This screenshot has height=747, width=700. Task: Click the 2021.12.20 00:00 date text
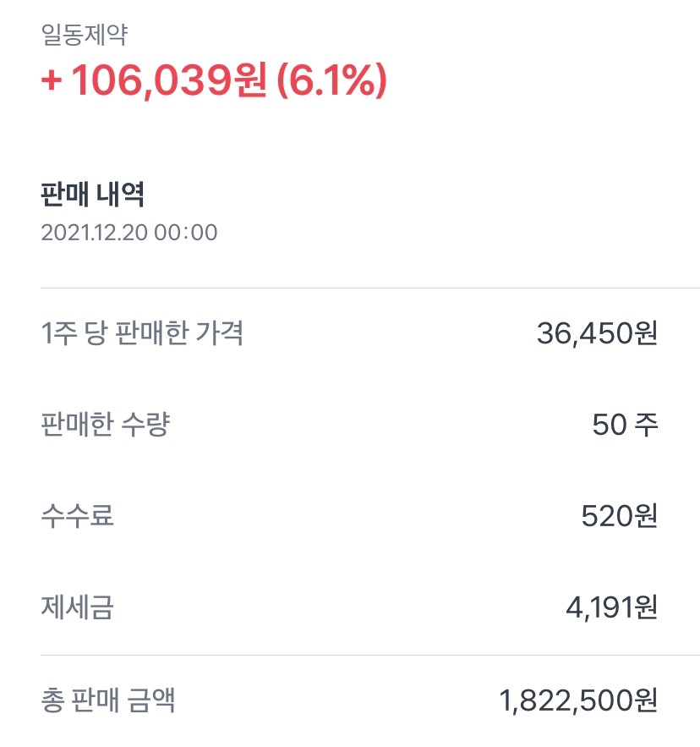pos(129,233)
